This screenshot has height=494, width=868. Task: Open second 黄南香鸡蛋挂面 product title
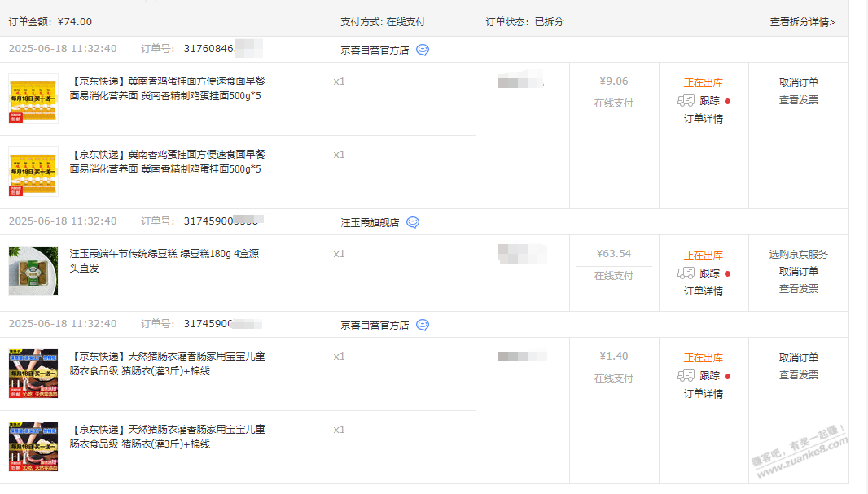167,161
